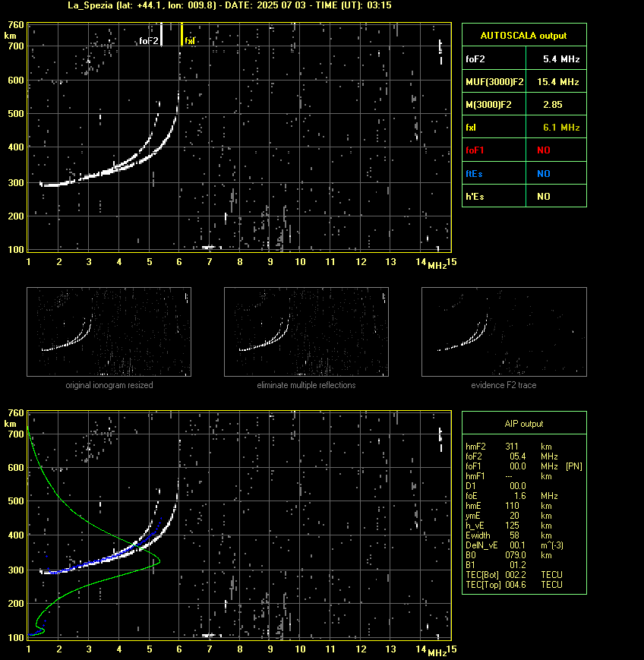Select the 'original ionogram resized' thumbnail
The height and width of the screenshot is (660, 644).
coord(109,332)
